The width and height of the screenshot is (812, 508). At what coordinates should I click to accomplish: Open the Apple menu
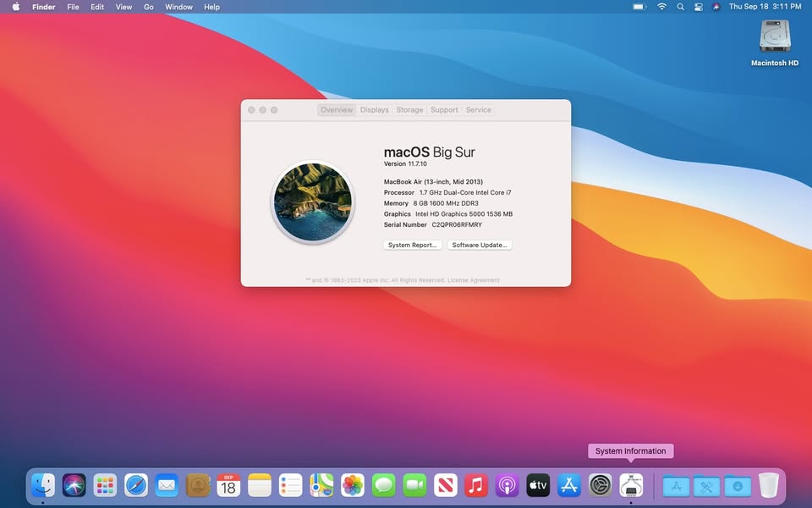[15, 7]
